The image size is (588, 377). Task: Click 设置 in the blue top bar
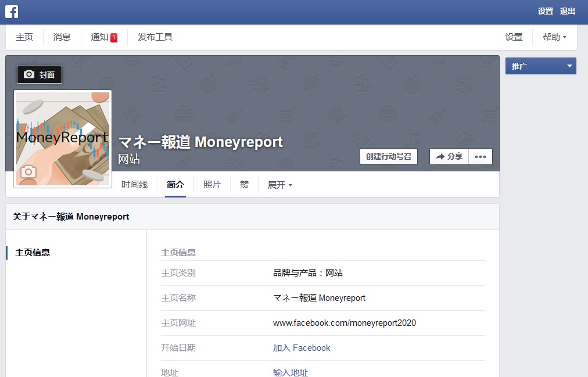[545, 11]
